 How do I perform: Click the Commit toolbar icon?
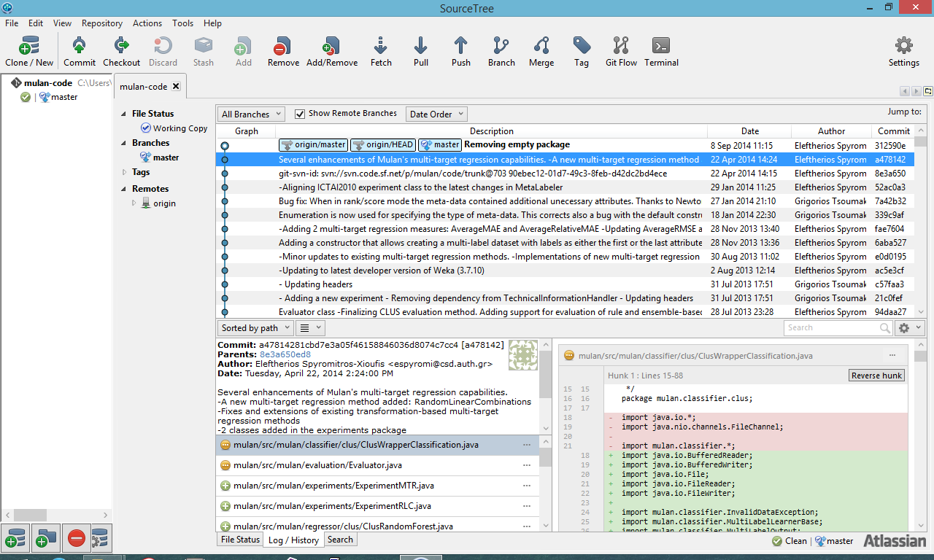click(x=80, y=47)
